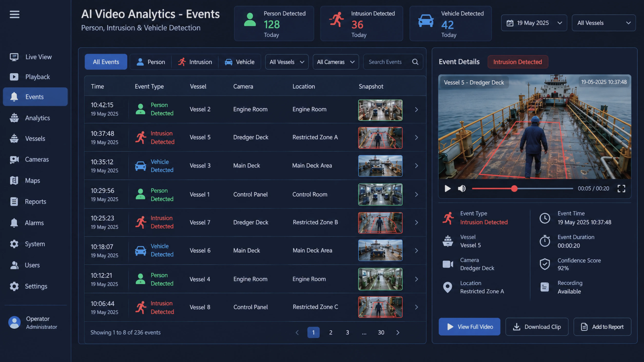This screenshot has width=644, height=362.
Task: Click the Settings gear icon
Action: (14, 286)
